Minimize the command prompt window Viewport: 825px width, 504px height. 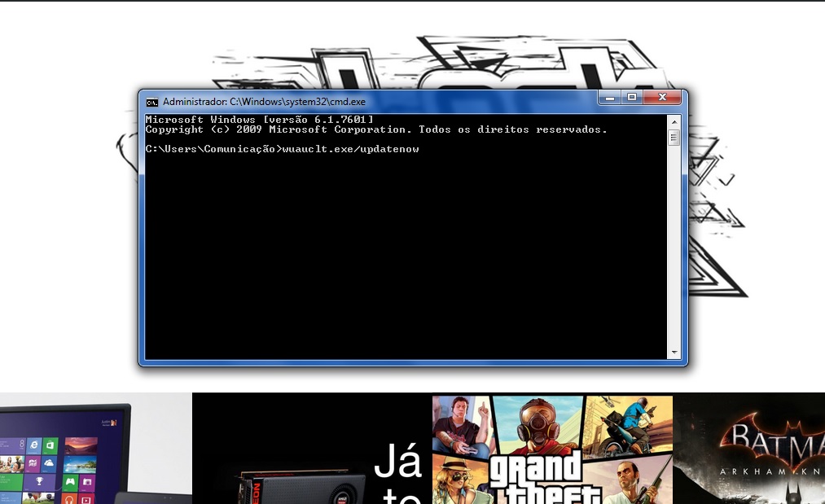[x=609, y=97]
